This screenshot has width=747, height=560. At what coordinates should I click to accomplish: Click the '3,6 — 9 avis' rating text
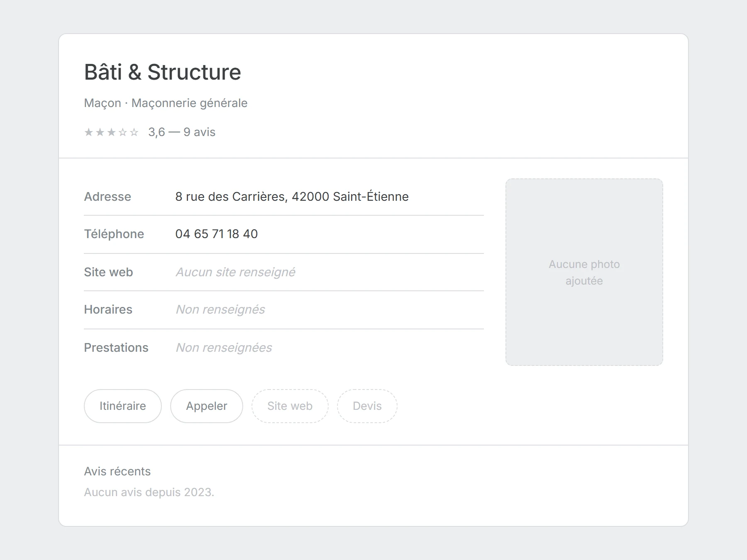182,132
